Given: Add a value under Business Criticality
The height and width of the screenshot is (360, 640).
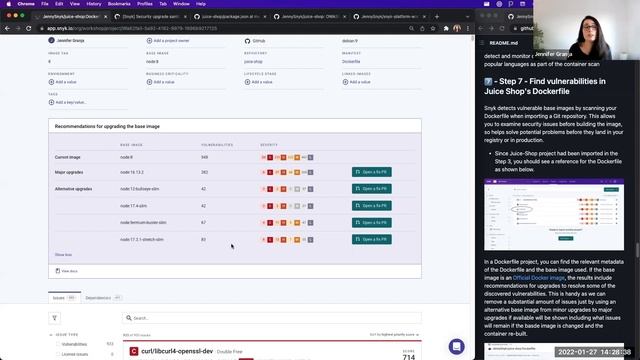Looking at the screenshot, I should click(x=160, y=82).
